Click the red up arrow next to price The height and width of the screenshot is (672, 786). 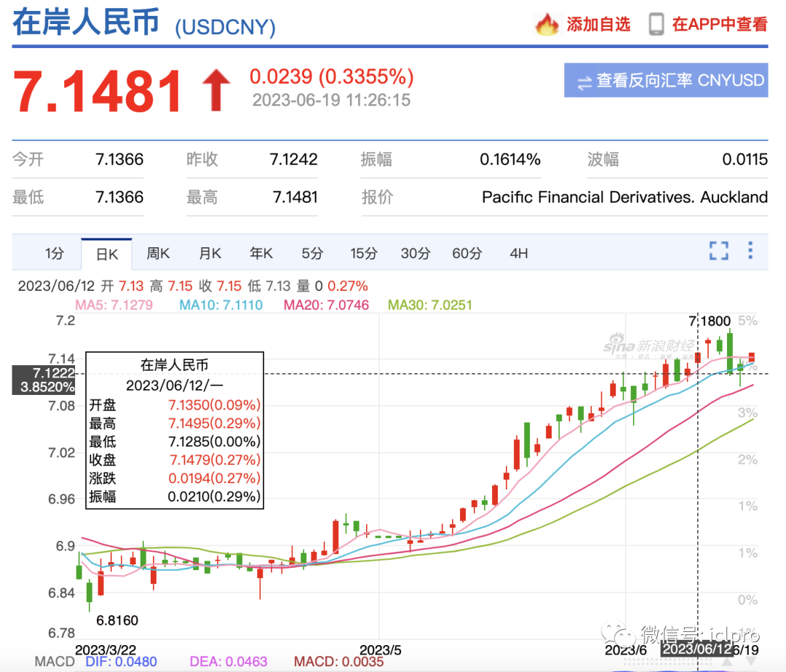coord(215,91)
